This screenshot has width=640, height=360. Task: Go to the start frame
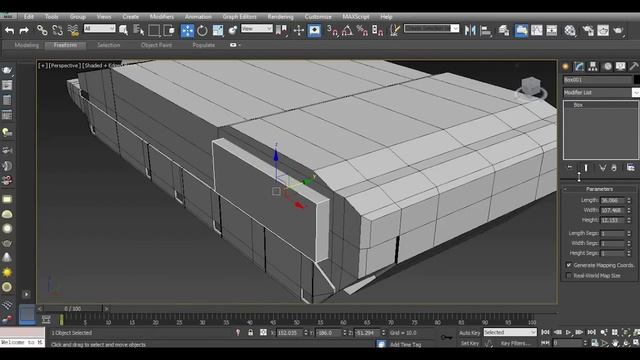click(545, 333)
